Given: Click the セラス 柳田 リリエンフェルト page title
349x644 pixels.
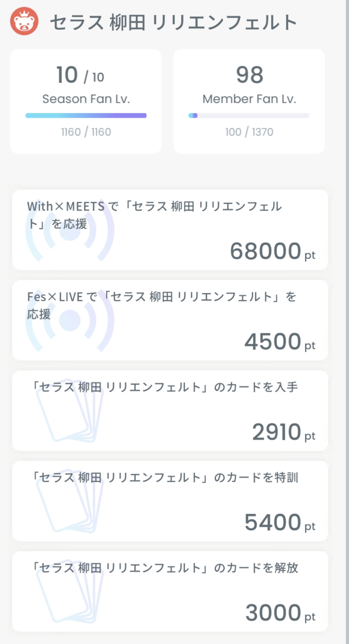Looking at the screenshot, I should (x=173, y=23).
